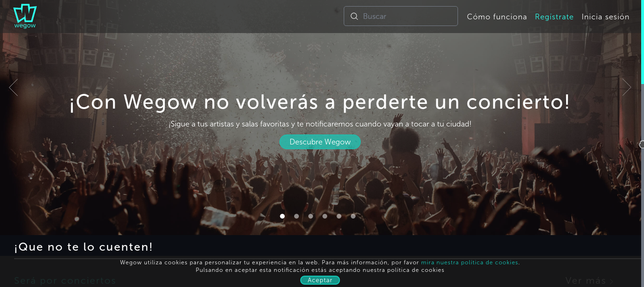The width and height of the screenshot is (644, 287).
Task: Open the política de cookies link
Action: pos(470,262)
